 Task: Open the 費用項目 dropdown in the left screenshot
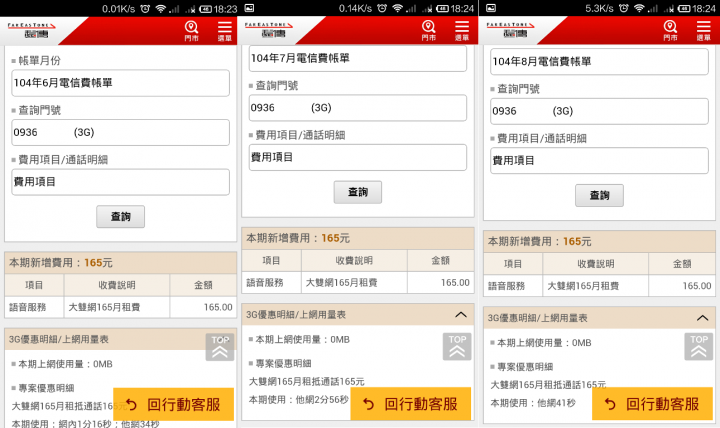click(120, 182)
